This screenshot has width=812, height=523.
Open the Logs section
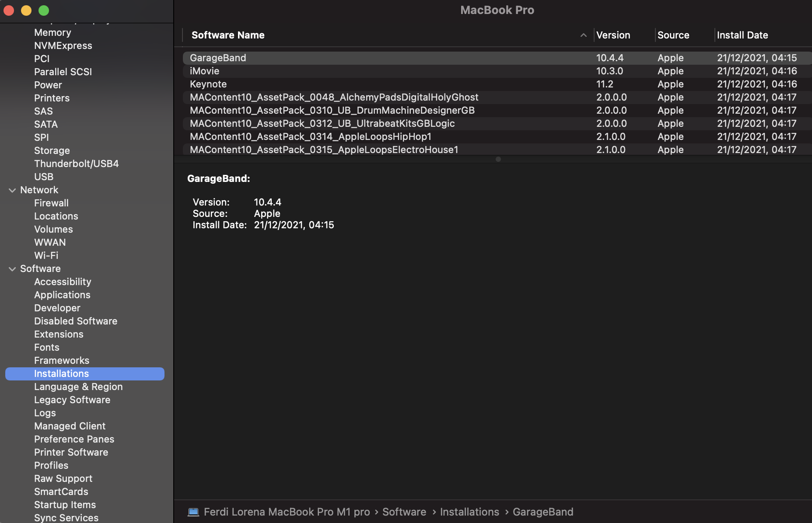[45, 413]
